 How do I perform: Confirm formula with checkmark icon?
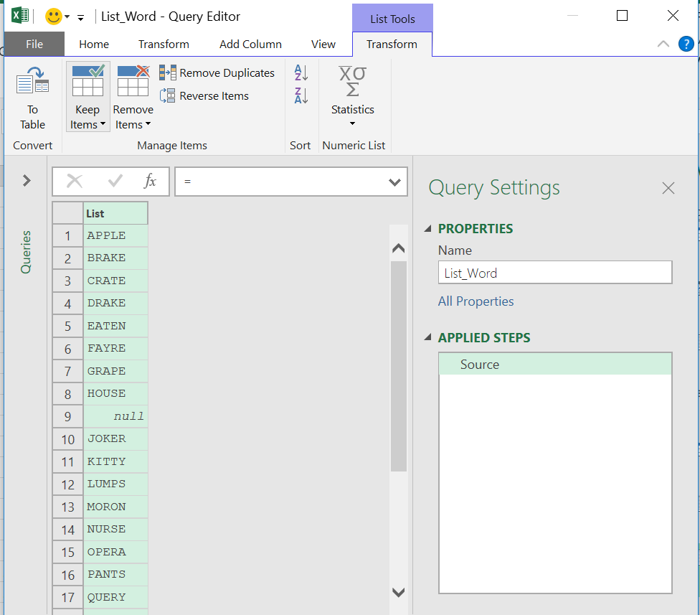tap(115, 182)
